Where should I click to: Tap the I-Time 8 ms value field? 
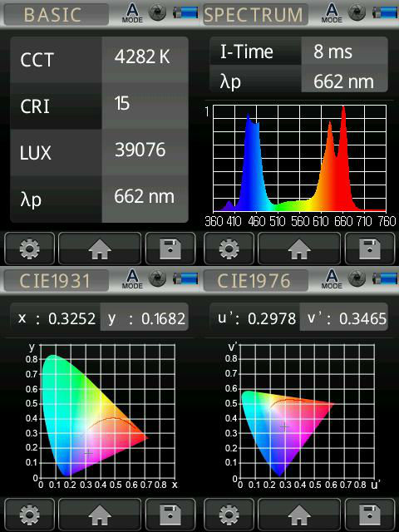click(x=344, y=51)
